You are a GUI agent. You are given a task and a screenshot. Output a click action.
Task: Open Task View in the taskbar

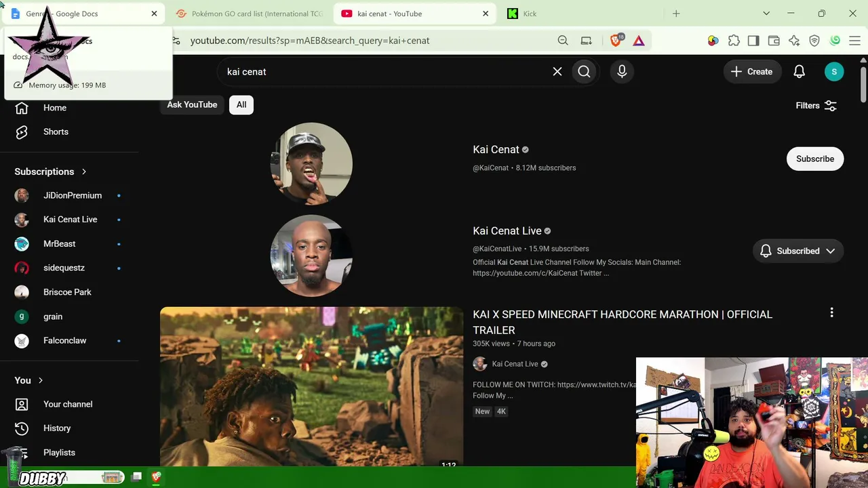pyautogui.click(x=136, y=477)
